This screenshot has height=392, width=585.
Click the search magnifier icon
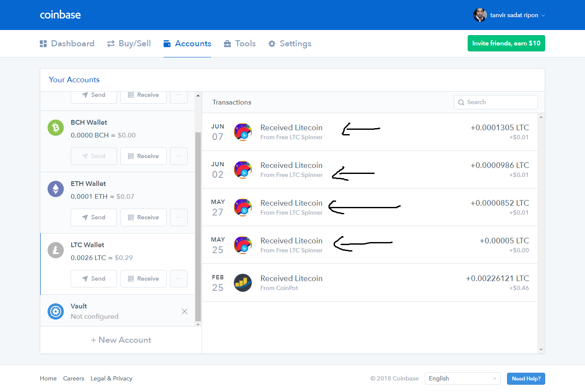click(461, 102)
